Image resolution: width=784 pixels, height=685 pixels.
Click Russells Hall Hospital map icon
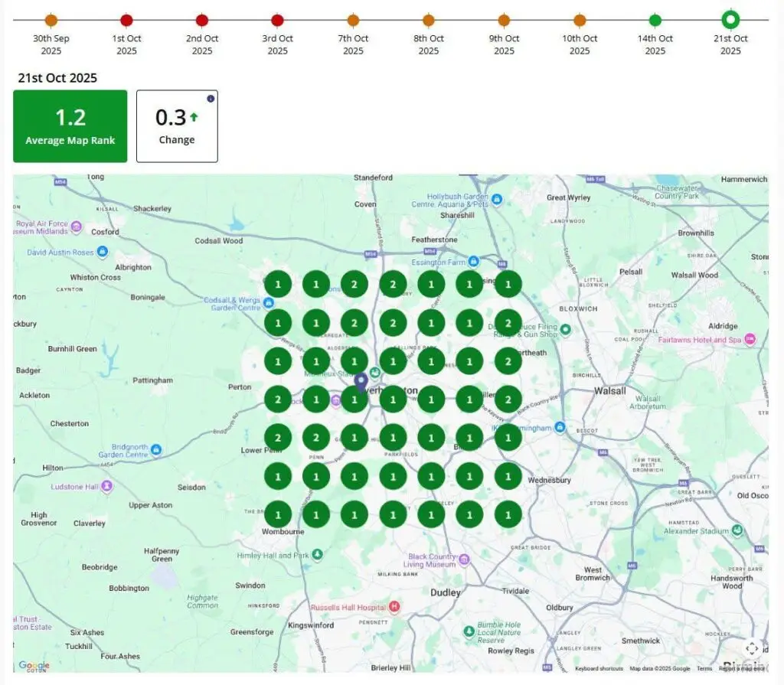click(x=394, y=607)
